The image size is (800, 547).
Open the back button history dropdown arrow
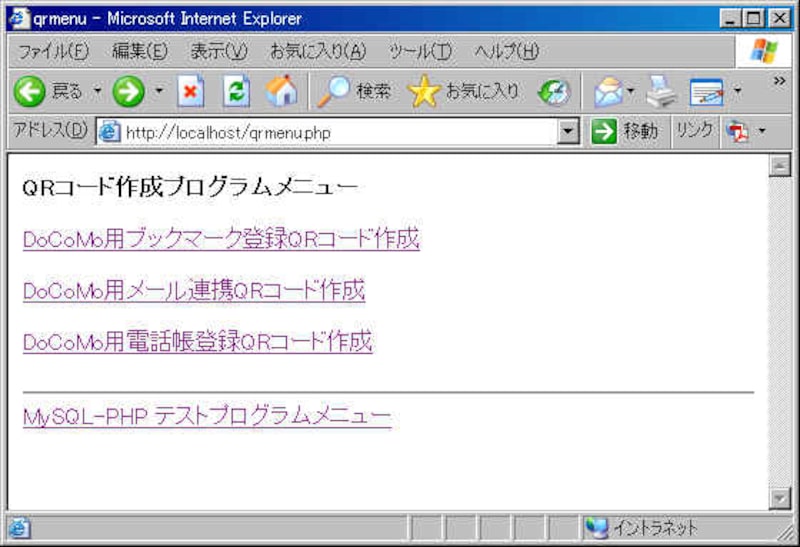pos(97,91)
